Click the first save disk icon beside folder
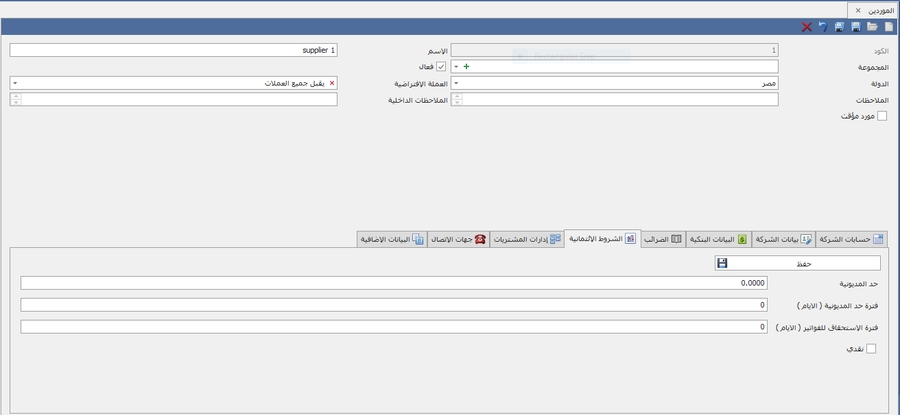 (x=856, y=27)
